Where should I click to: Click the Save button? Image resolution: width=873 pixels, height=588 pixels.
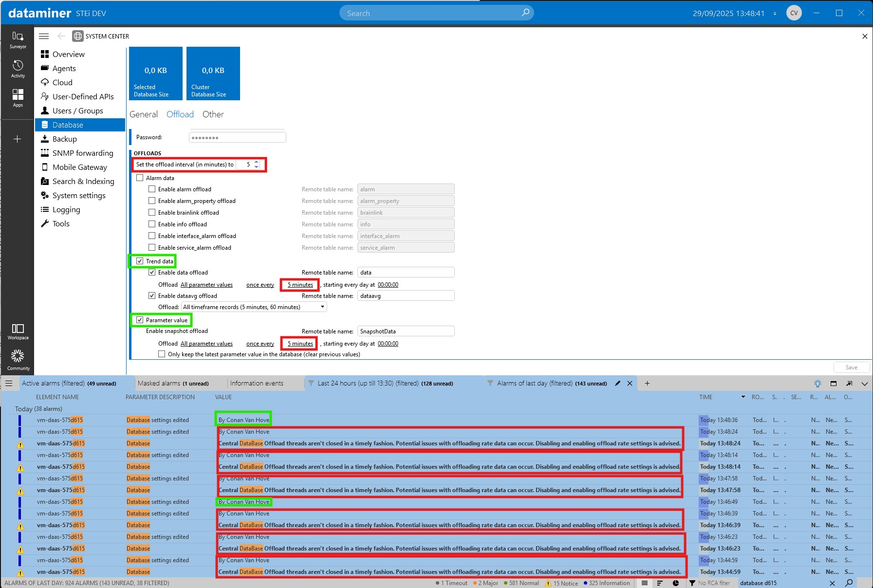(x=851, y=367)
